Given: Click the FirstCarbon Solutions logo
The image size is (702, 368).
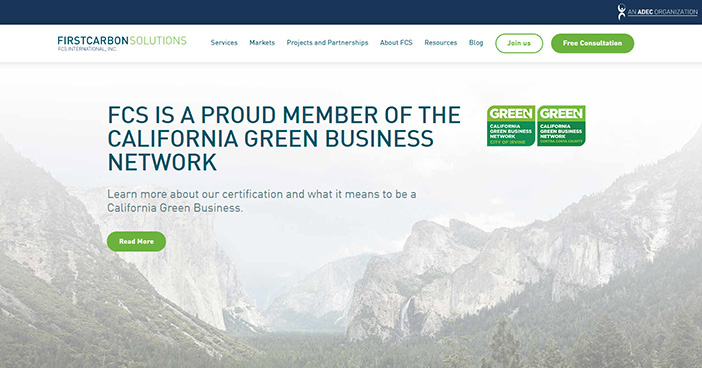Looking at the screenshot, I should tap(122, 43).
